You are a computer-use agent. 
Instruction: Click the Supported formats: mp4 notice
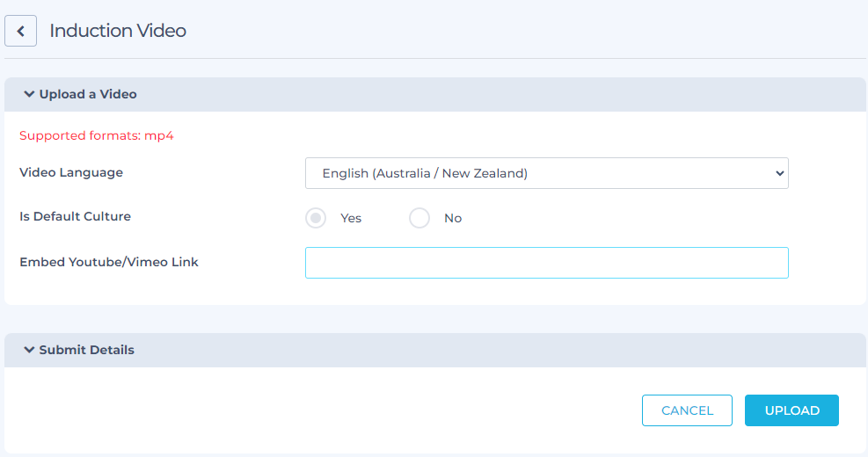point(97,135)
